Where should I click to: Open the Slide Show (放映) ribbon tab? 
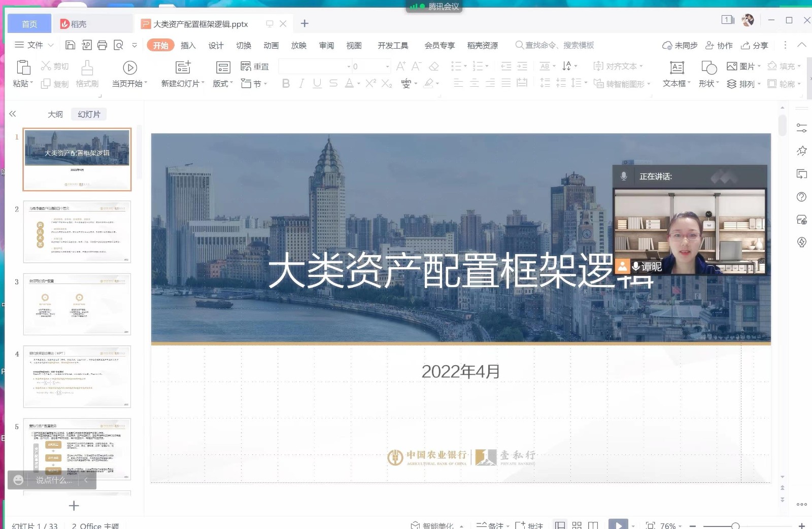pyautogui.click(x=299, y=45)
